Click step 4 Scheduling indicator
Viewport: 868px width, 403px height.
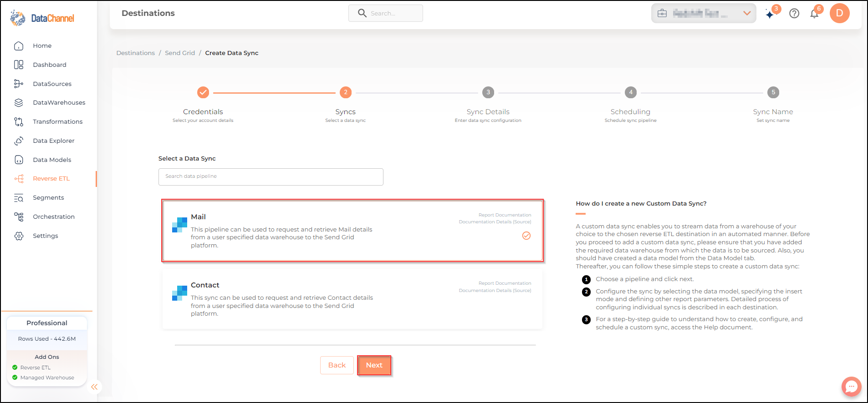631,92
